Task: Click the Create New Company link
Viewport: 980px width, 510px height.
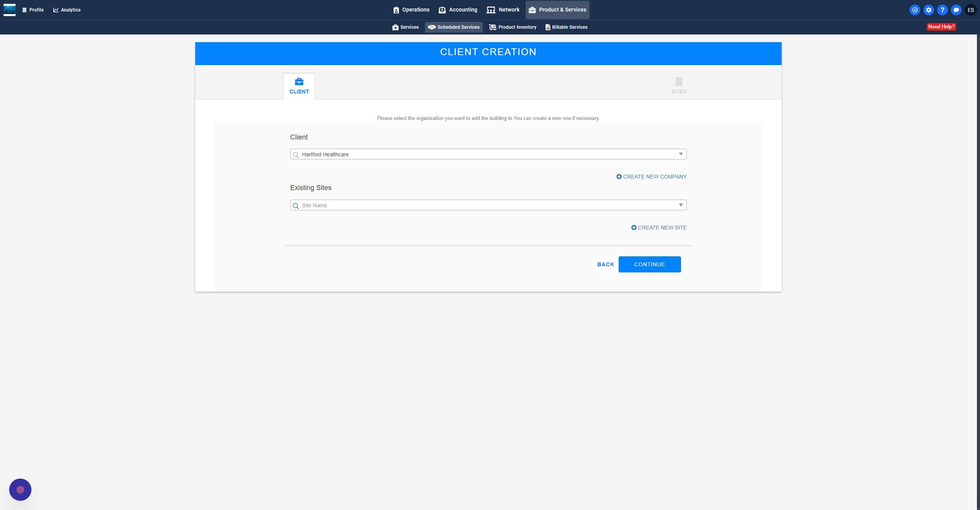Action: 651,177
